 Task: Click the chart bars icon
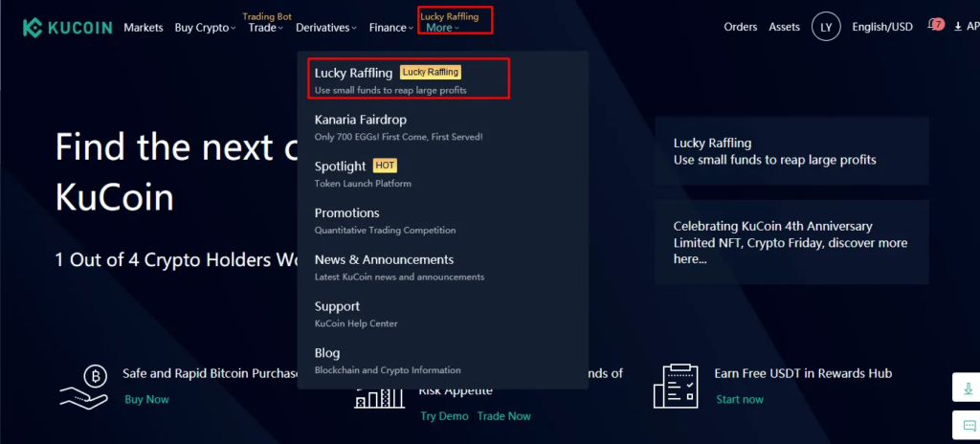(379, 399)
